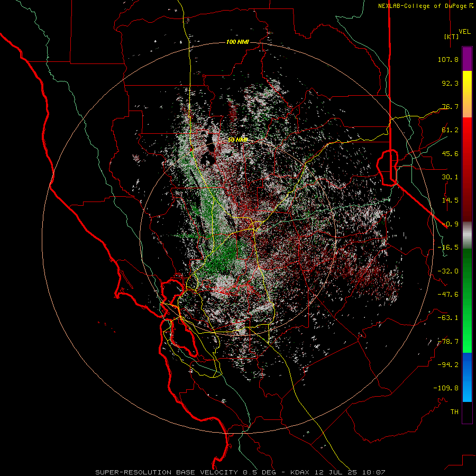Click the 30.1 velocity legend value
Screen dimensions: 476x476
point(450,177)
